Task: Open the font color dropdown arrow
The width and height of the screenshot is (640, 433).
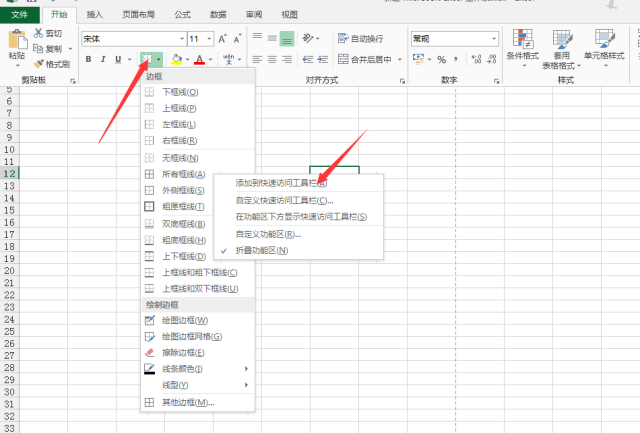Action: pyautogui.click(x=211, y=60)
